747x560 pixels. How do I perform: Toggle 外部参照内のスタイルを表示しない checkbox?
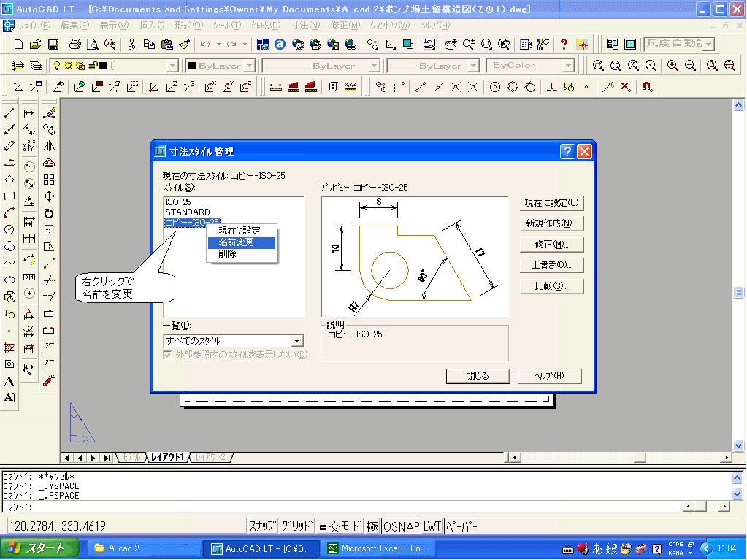click(167, 355)
